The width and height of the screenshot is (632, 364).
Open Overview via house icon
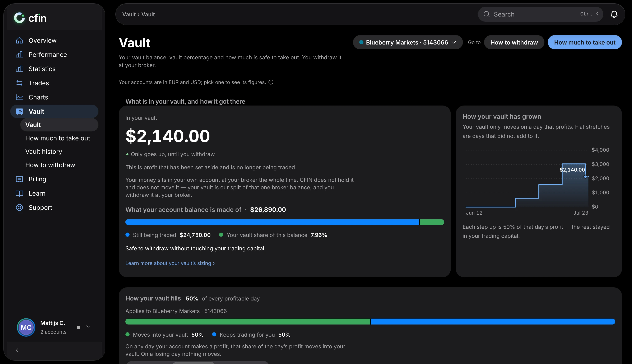coord(19,40)
